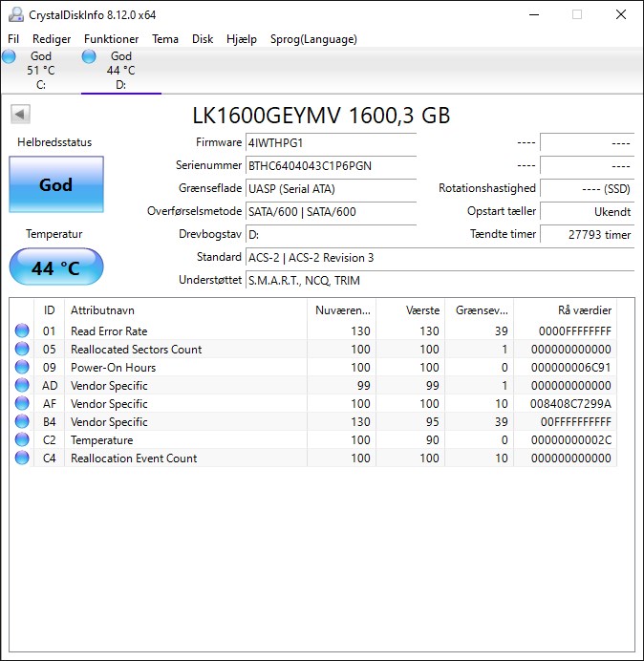Click the CrystalDiskInfo title bar app icon
Viewport: 644px width, 661px height.
tap(16, 14)
